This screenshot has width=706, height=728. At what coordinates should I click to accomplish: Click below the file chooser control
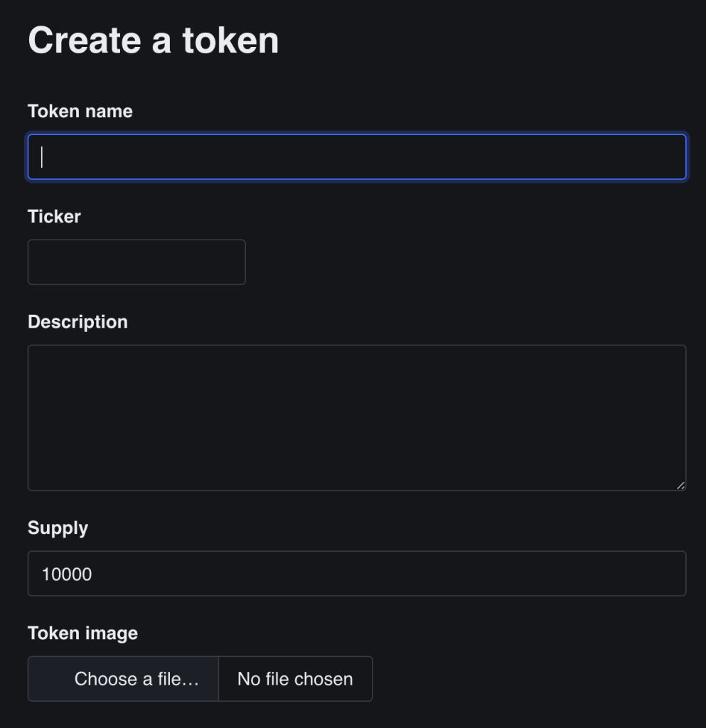pos(199,714)
